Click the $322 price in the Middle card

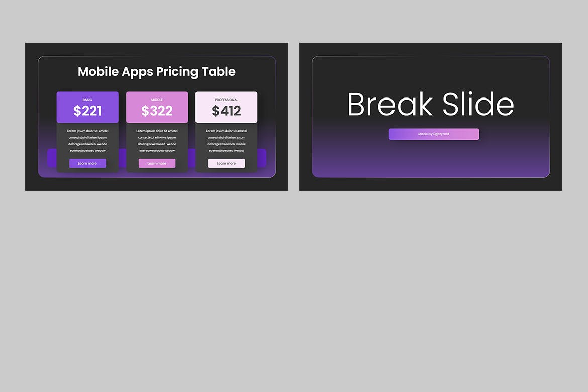[157, 111]
